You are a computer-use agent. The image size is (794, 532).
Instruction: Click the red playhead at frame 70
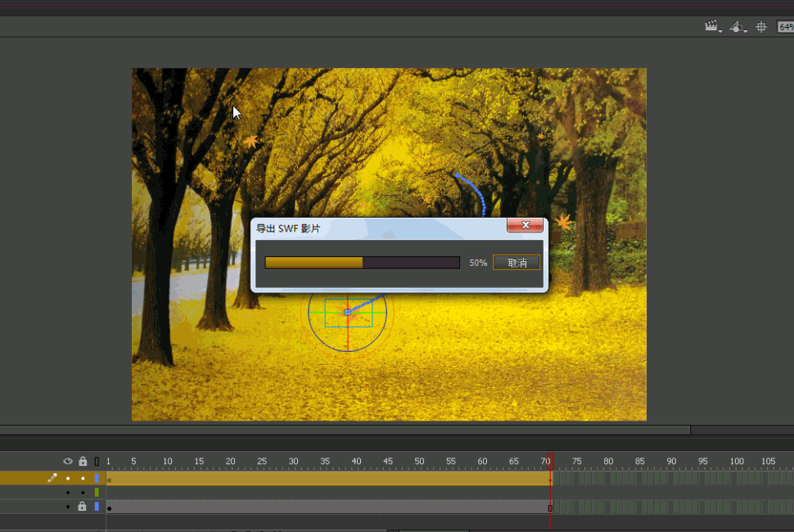click(550, 462)
